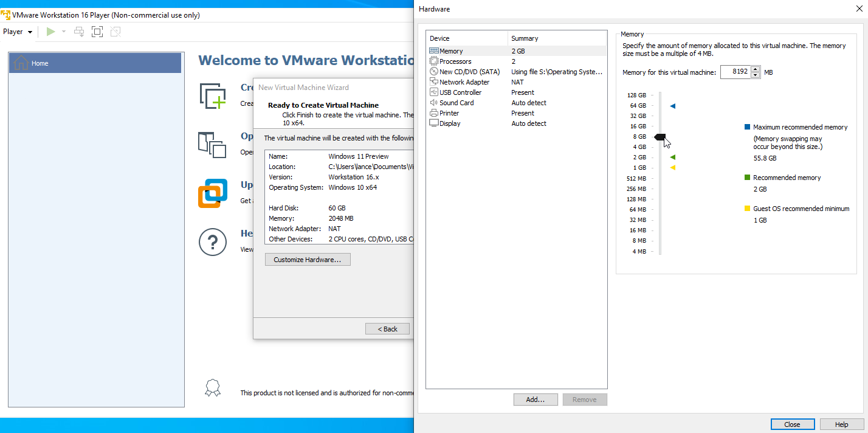The width and height of the screenshot is (868, 433).
Task: Click the Sound Card speaker icon
Action: (434, 103)
